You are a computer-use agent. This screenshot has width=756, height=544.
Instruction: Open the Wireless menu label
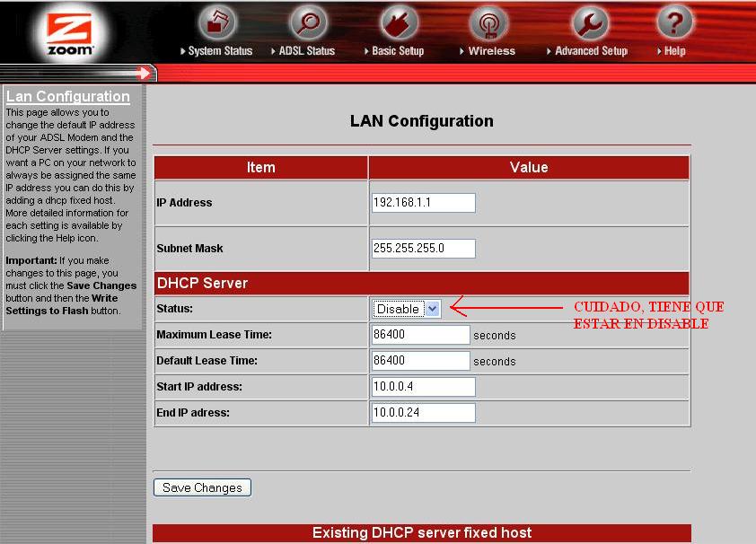click(491, 50)
